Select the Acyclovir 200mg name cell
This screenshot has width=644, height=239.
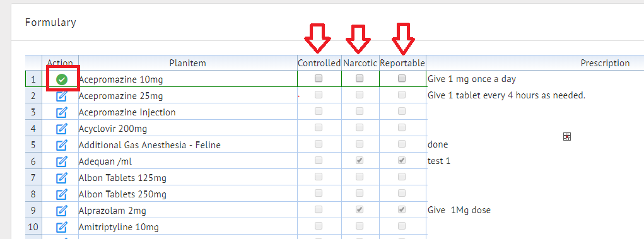pyautogui.click(x=188, y=129)
